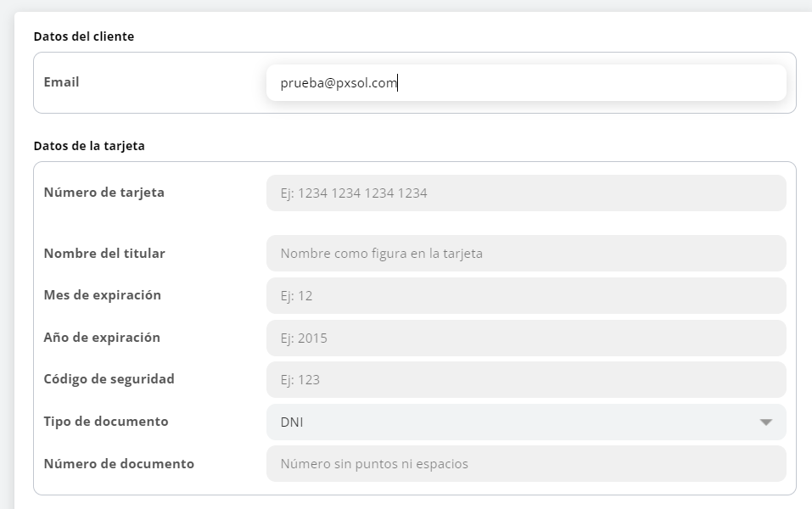Viewport: 812px width, 509px height.
Task: Click the 'Número de documento' label
Action: click(x=118, y=464)
